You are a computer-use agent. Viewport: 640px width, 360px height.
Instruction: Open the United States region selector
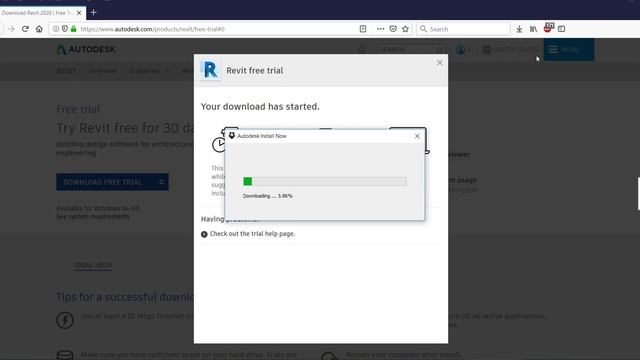(510, 49)
